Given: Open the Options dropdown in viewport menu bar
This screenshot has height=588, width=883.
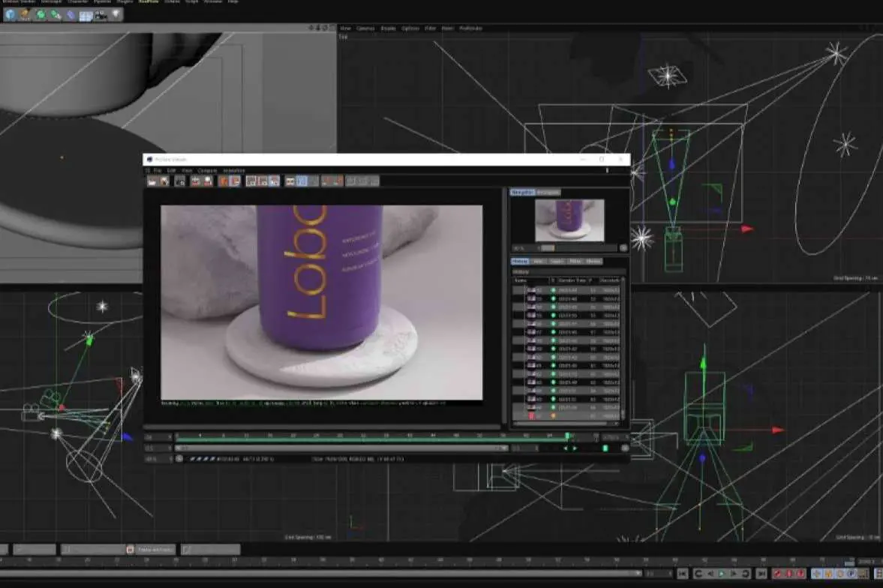Looking at the screenshot, I should tap(410, 28).
